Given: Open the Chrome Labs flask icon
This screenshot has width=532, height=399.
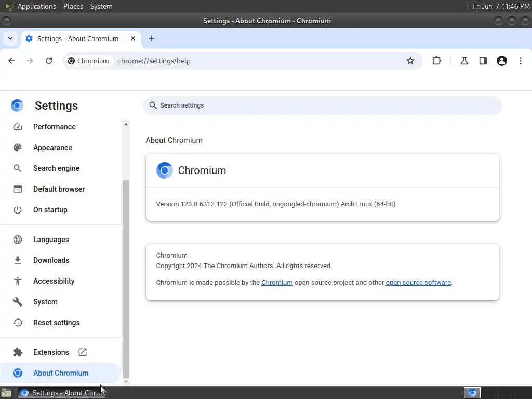Looking at the screenshot, I should pyautogui.click(x=464, y=61).
